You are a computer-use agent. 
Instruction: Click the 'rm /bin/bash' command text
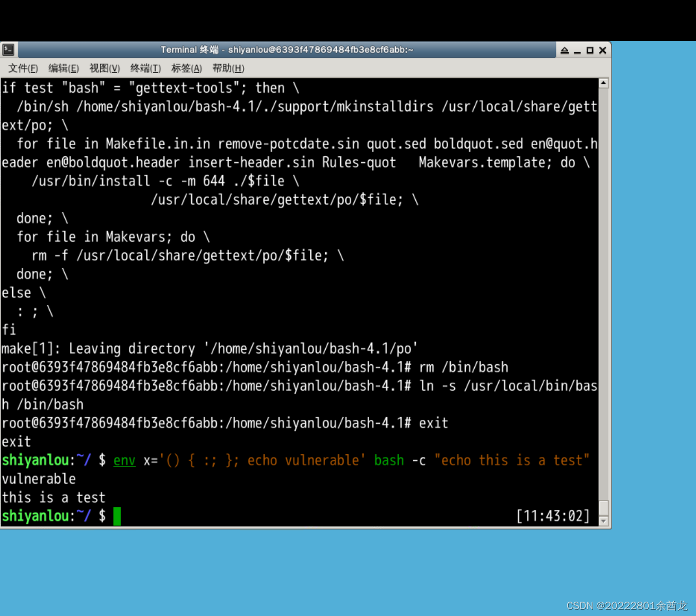point(464,367)
